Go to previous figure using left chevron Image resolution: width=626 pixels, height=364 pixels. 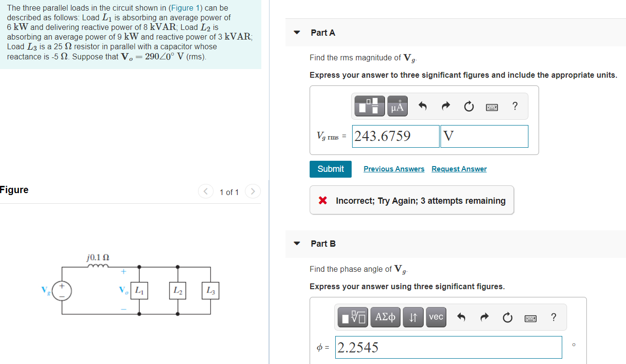coord(205,191)
